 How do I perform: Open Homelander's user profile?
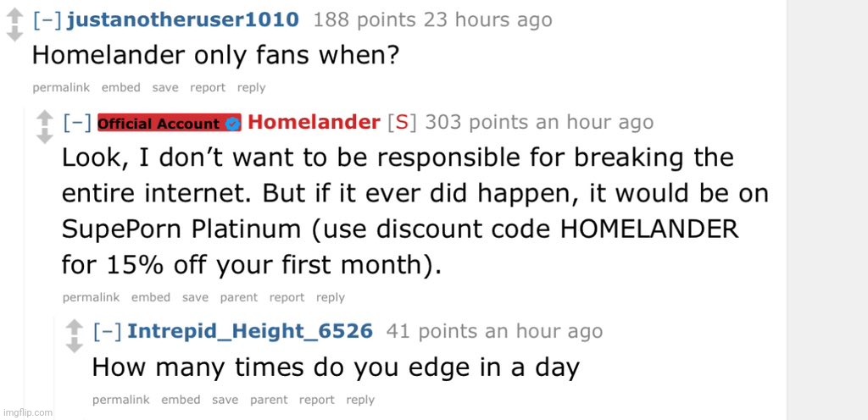click(x=314, y=123)
